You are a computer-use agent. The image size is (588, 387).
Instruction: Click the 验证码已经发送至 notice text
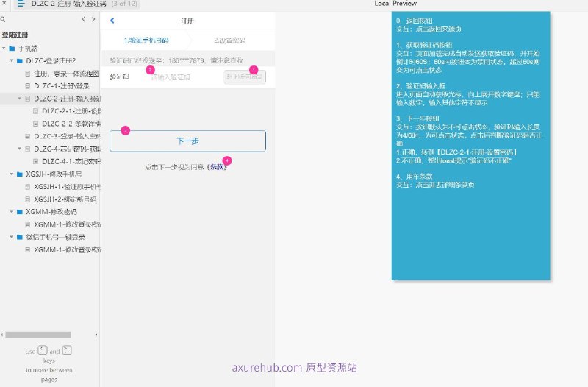(176, 60)
